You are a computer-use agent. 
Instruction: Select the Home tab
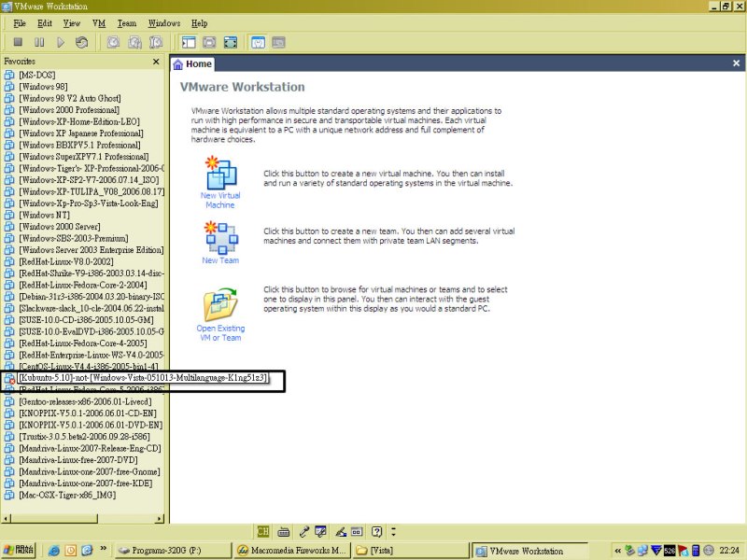pos(192,64)
